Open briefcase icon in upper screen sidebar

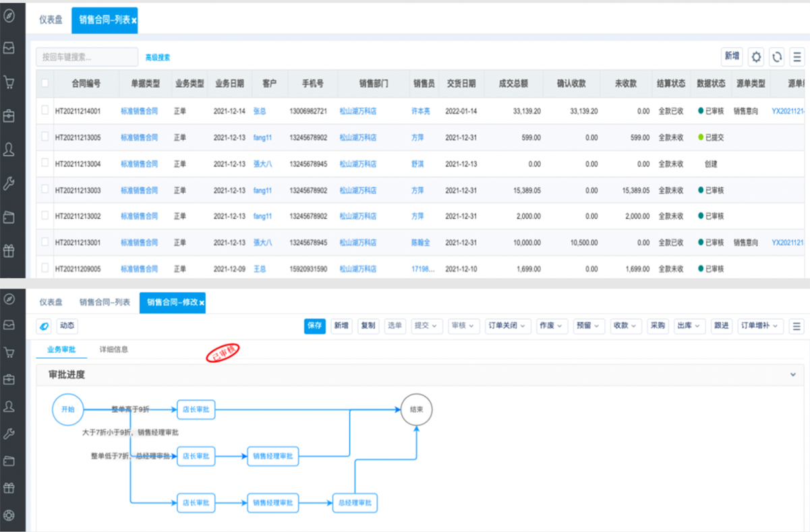9,116
